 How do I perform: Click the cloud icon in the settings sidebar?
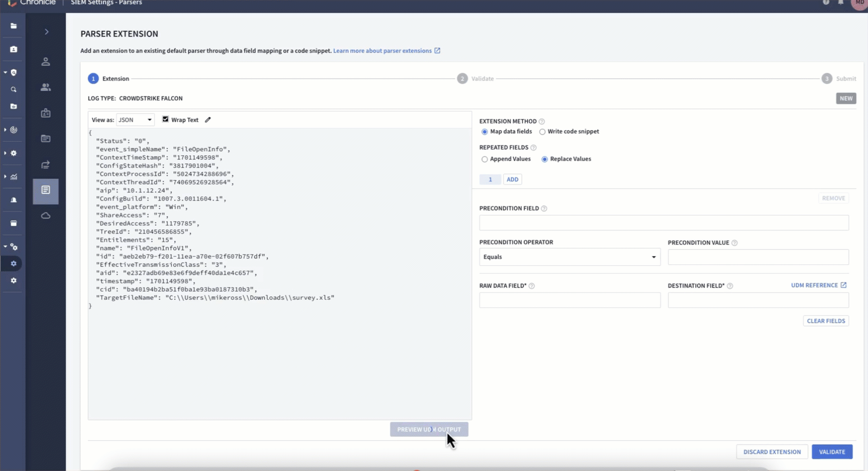pyautogui.click(x=46, y=216)
